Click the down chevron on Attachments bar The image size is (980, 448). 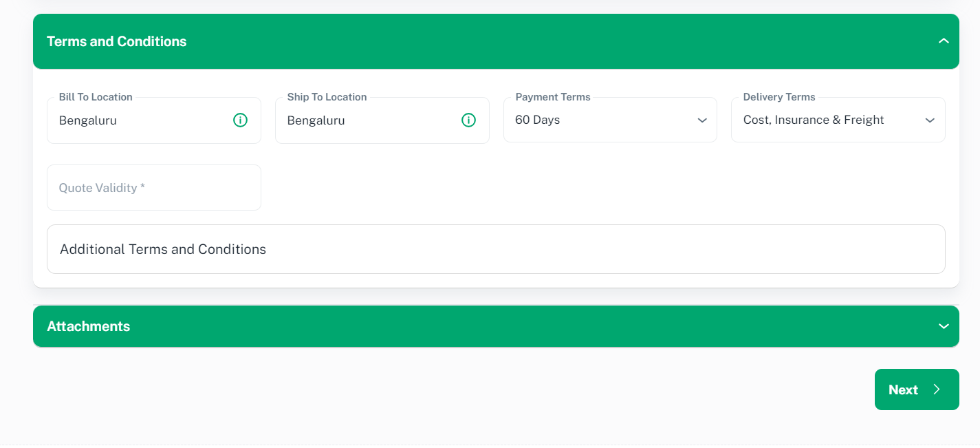tap(944, 326)
